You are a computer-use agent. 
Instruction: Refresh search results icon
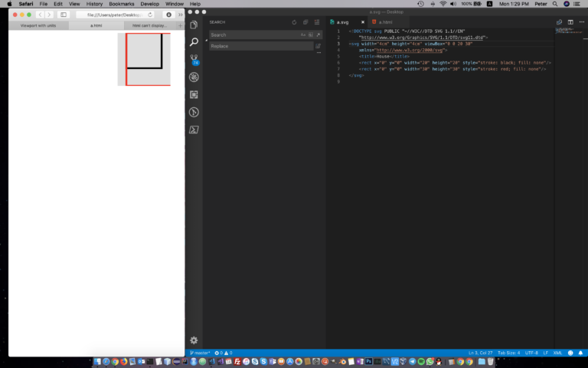pos(294,22)
